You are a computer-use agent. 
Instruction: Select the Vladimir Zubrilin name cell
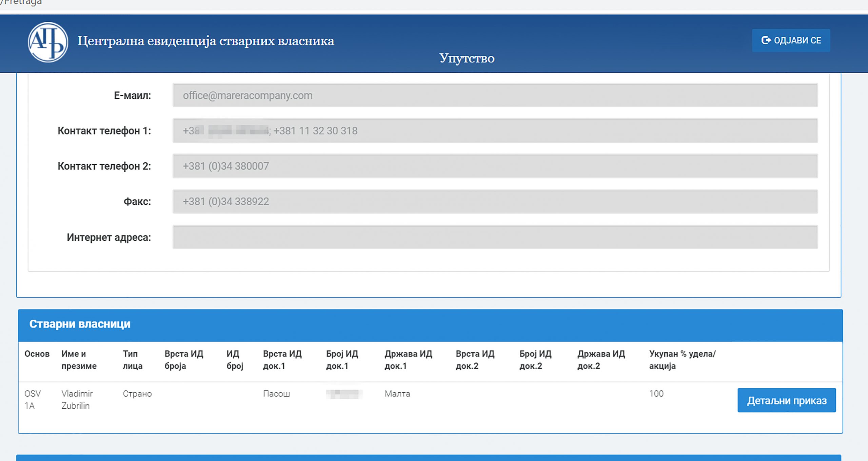[77, 400]
